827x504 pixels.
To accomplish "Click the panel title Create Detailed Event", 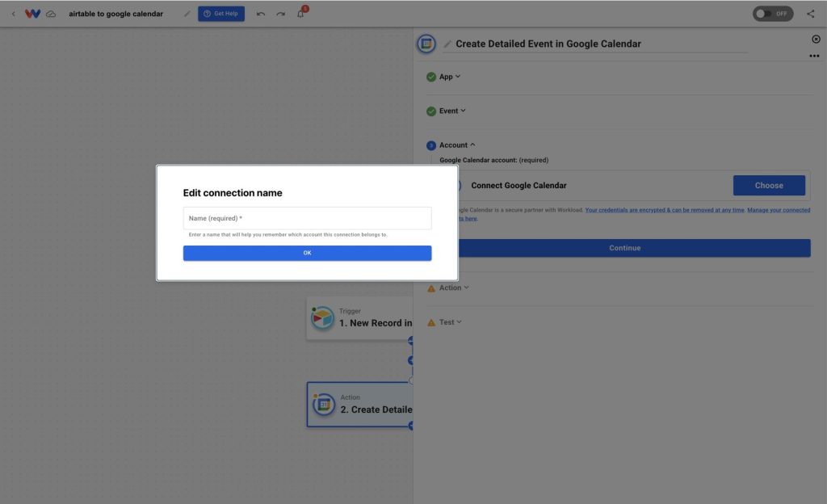I will [x=548, y=44].
